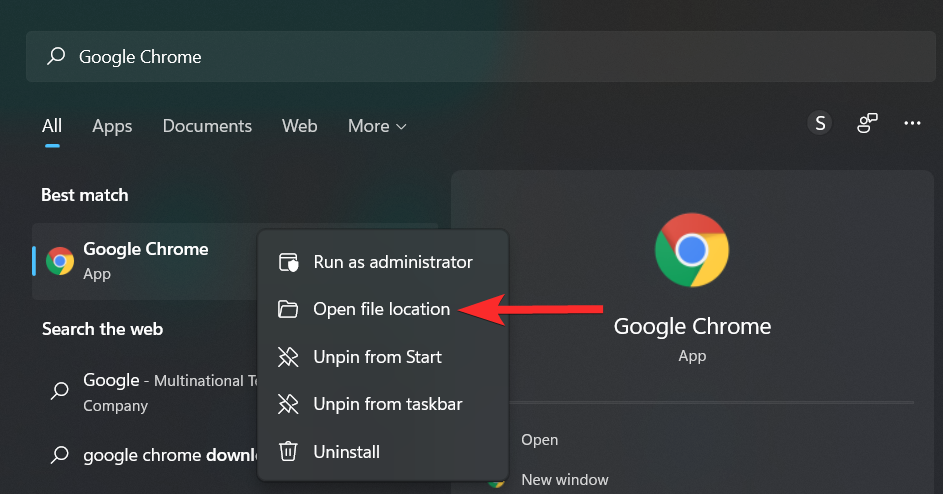The image size is (943, 494).
Task: Switch to the Web tab
Action: 299,126
